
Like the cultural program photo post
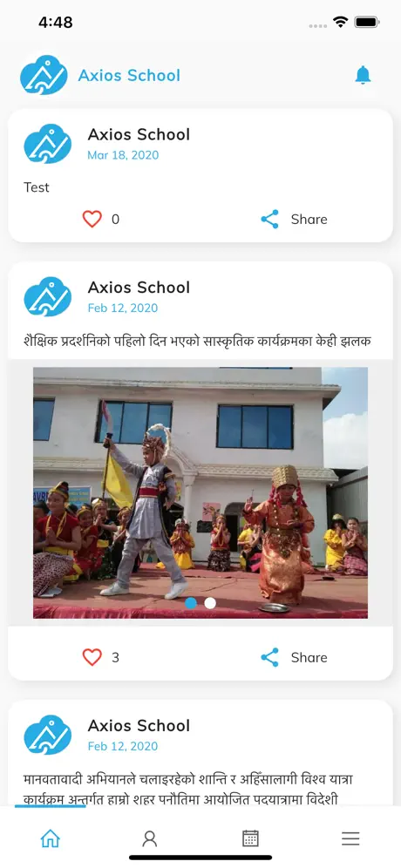(92, 657)
